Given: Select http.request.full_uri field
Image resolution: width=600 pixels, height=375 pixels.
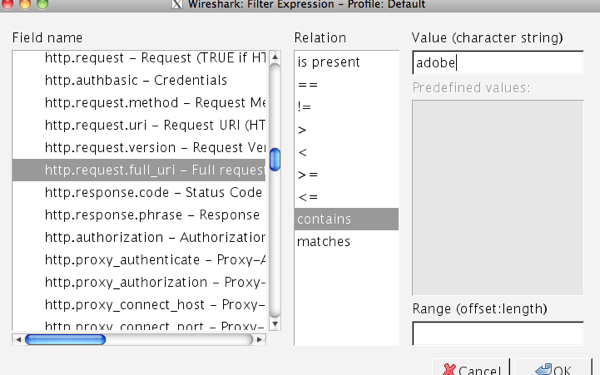Looking at the screenshot, I should (139, 170).
